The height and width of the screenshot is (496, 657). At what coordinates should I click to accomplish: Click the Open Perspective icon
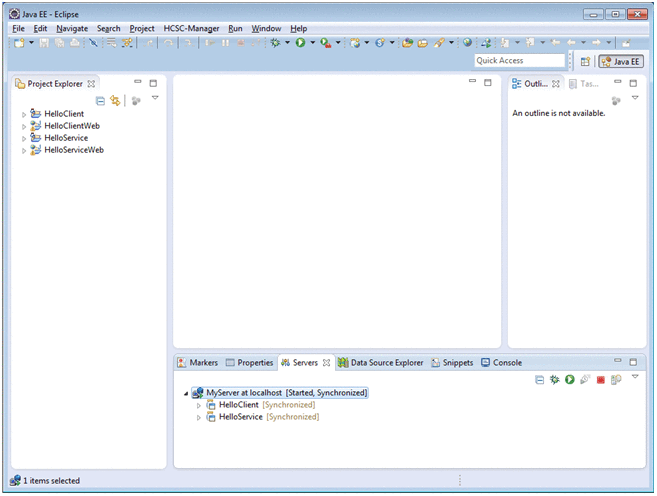[x=586, y=61]
